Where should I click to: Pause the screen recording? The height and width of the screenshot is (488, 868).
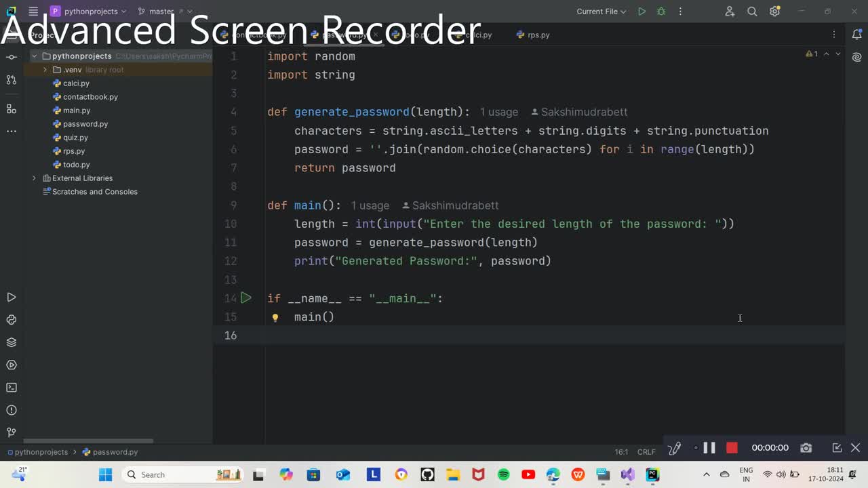709,447
